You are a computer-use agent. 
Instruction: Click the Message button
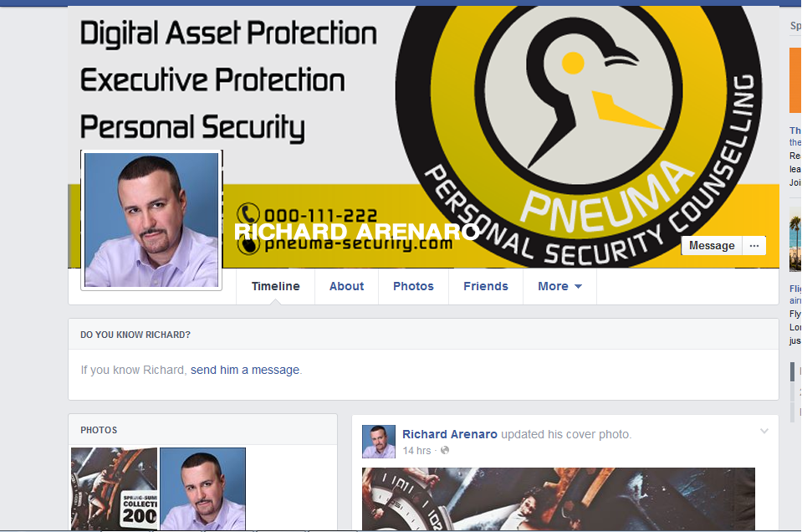click(x=712, y=246)
